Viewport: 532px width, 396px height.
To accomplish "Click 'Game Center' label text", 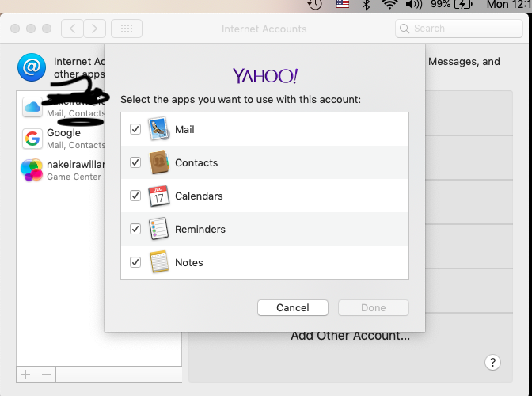I will pyautogui.click(x=74, y=177).
